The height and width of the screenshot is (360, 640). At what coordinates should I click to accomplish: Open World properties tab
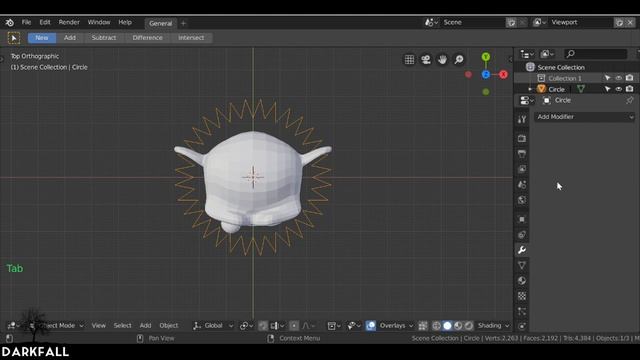coord(522,200)
